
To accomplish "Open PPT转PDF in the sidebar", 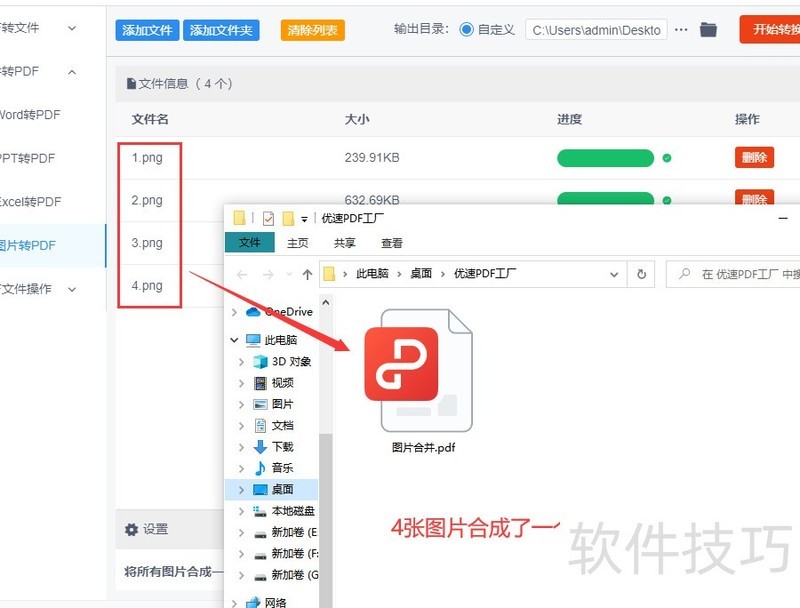I will [27, 158].
